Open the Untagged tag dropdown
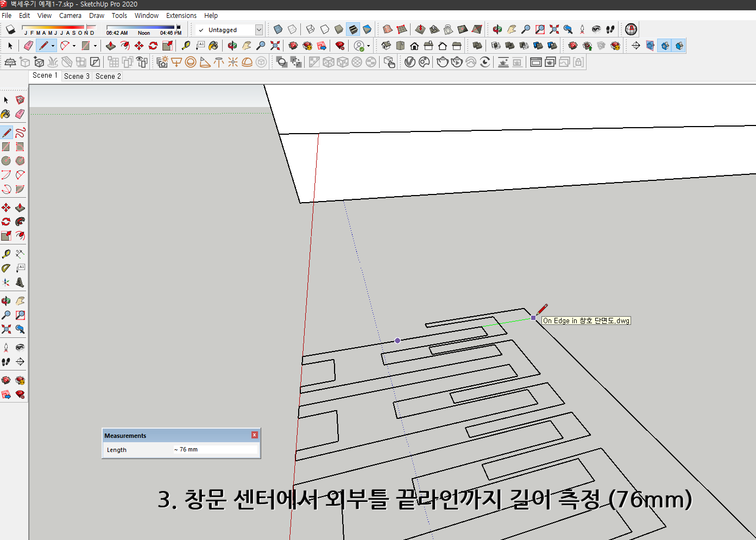Screen dimensions: 756x540 [x=260, y=30]
